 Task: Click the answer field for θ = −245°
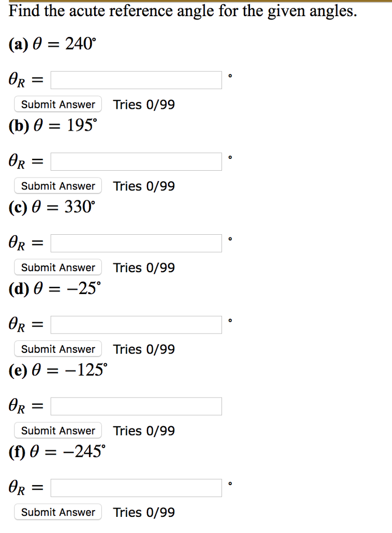click(136, 488)
